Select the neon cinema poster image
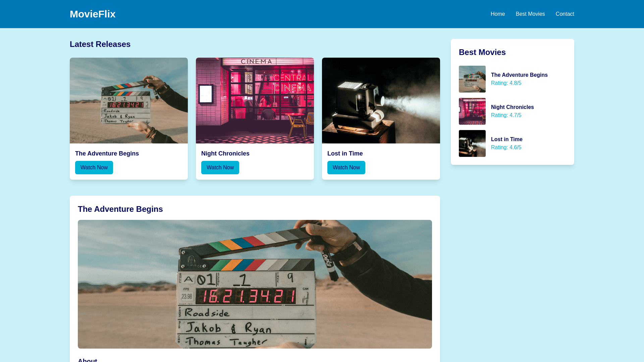Viewport: 644px width, 362px height. pos(255,101)
